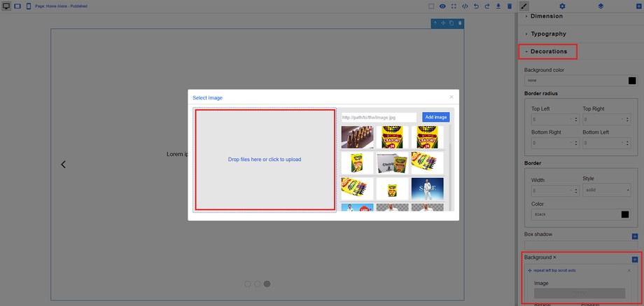Select the filled active carousel dot
The width and height of the screenshot is (644, 306).
pos(267,284)
